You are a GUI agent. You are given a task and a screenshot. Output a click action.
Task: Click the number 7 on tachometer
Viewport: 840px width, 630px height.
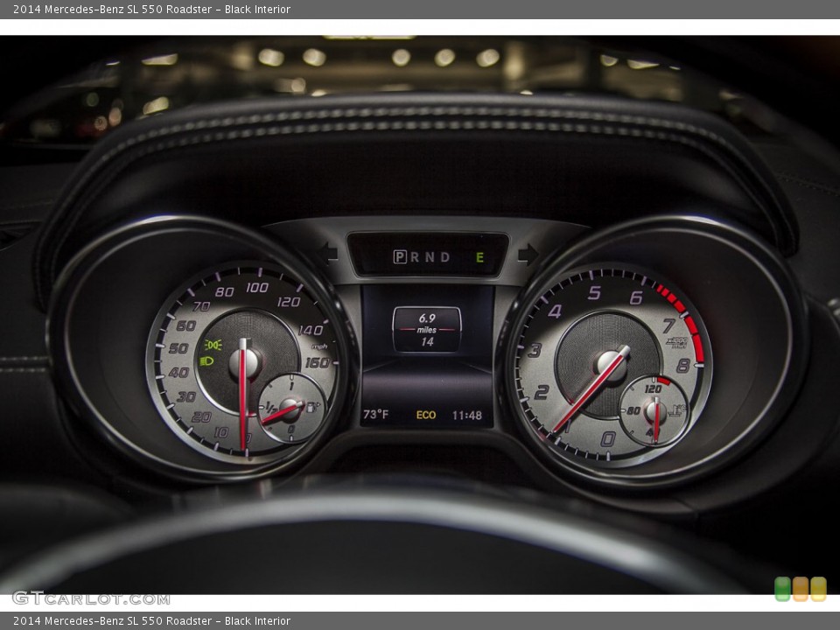tap(668, 325)
